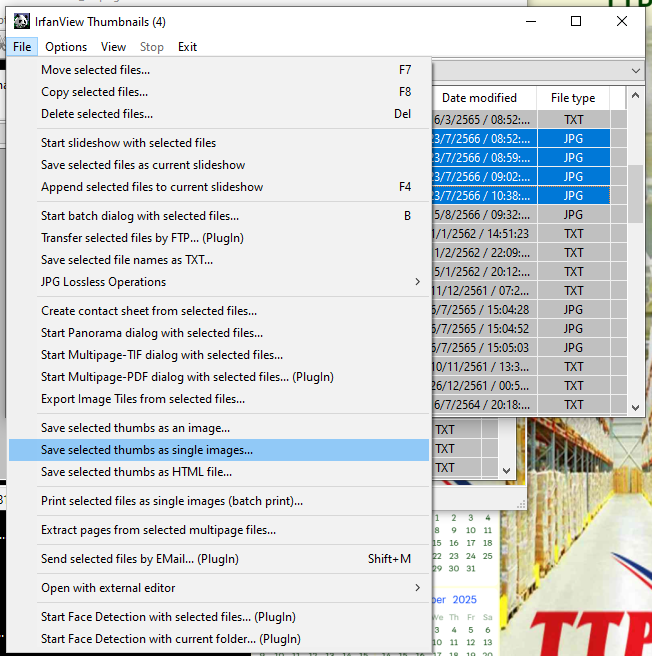Screen dimensions: 652x656
Task: Expand JPG Lossless Operations submenu
Action: pos(103,282)
